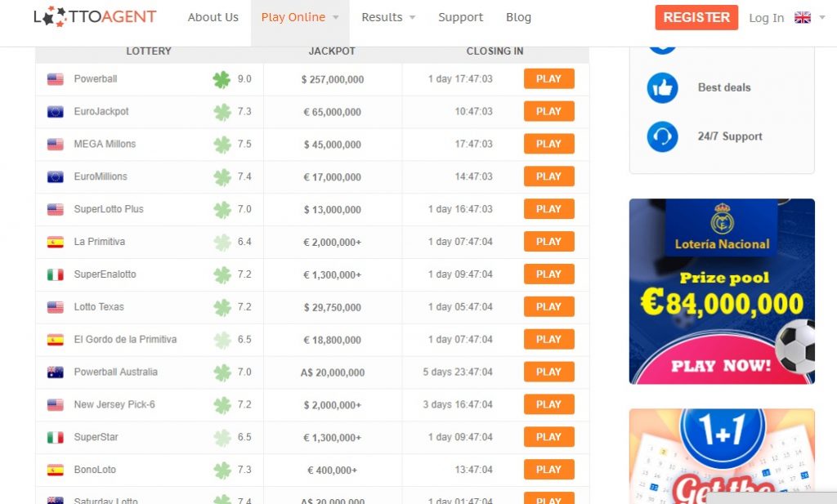
Task: Go to the Blog page
Action: (518, 17)
